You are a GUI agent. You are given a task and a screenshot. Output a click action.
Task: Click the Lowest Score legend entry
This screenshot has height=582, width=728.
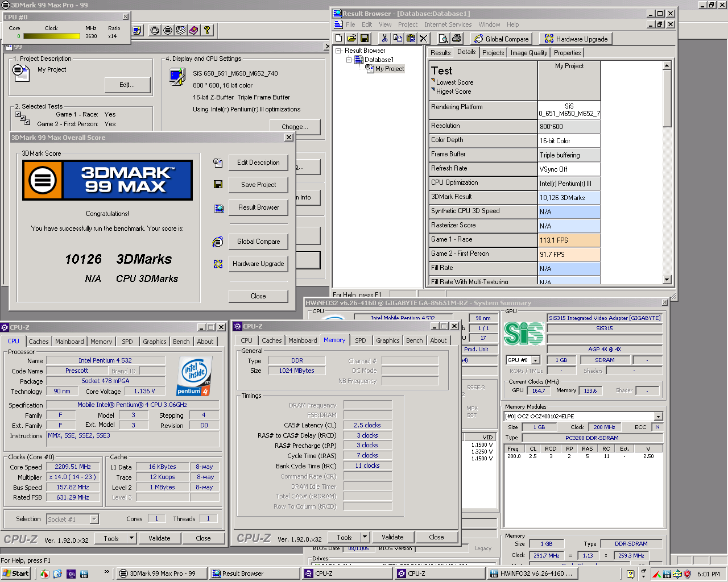click(454, 82)
